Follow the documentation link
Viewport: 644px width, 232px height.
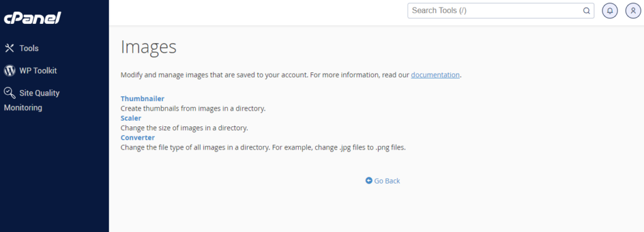coord(435,75)
